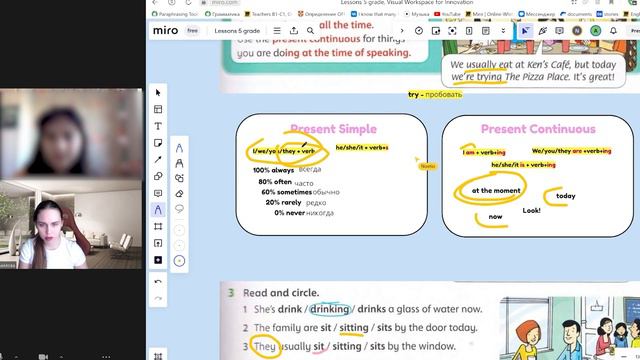The height and width of the screenshot is (360, 640).
Task: Click the 'Present Continuous' heading
Action: click(538, 129)
